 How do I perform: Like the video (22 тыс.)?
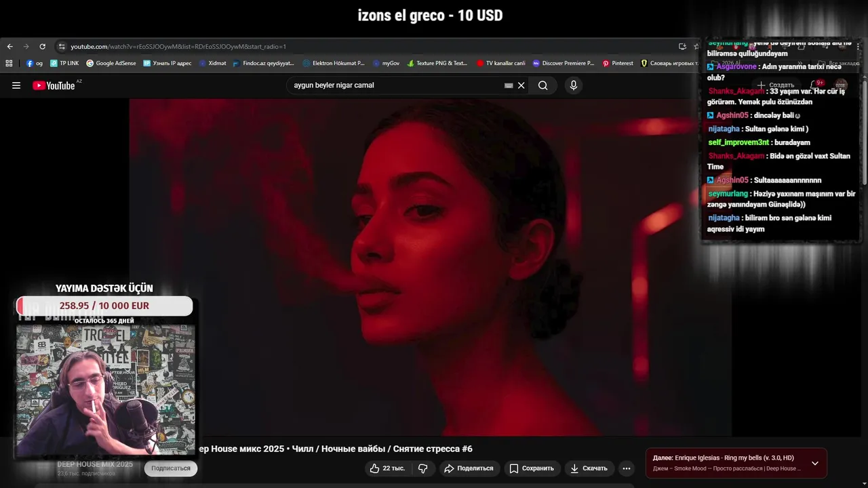pos(387,468)
